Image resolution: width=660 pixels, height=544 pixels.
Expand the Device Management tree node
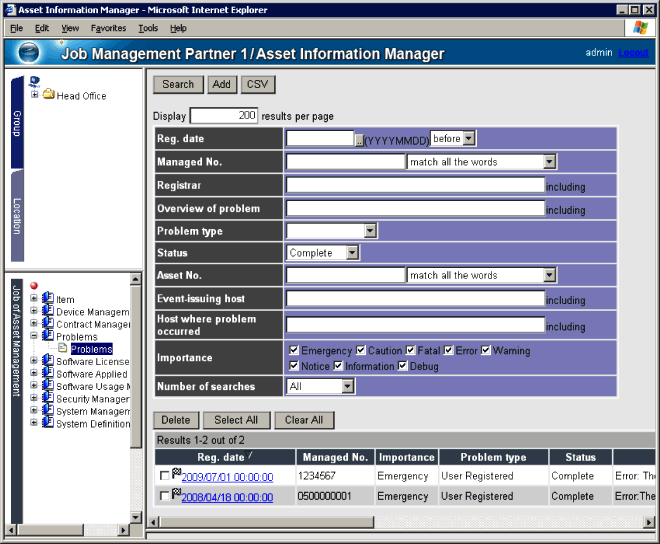click(34, 312)
